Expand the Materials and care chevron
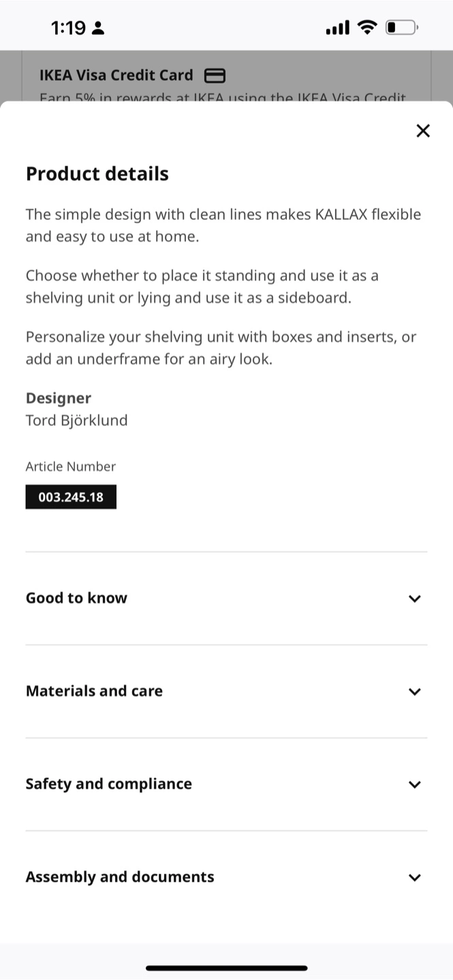 click(x=414, y=691)
